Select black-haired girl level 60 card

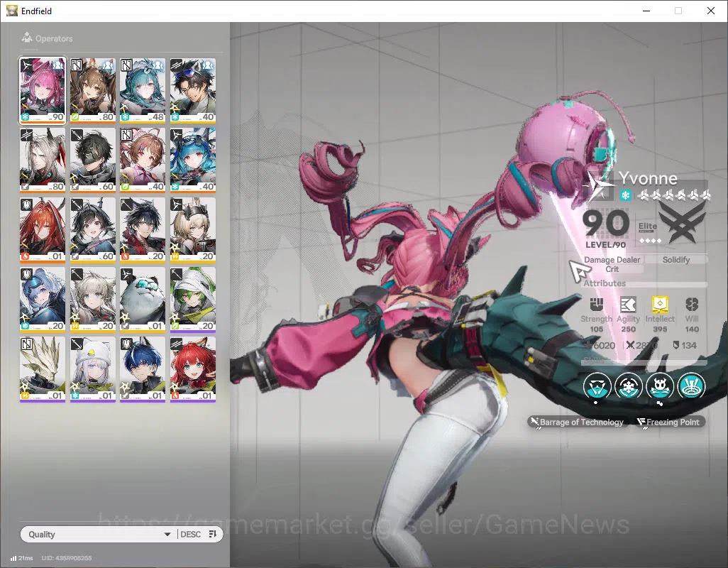[x=92, y=230]
